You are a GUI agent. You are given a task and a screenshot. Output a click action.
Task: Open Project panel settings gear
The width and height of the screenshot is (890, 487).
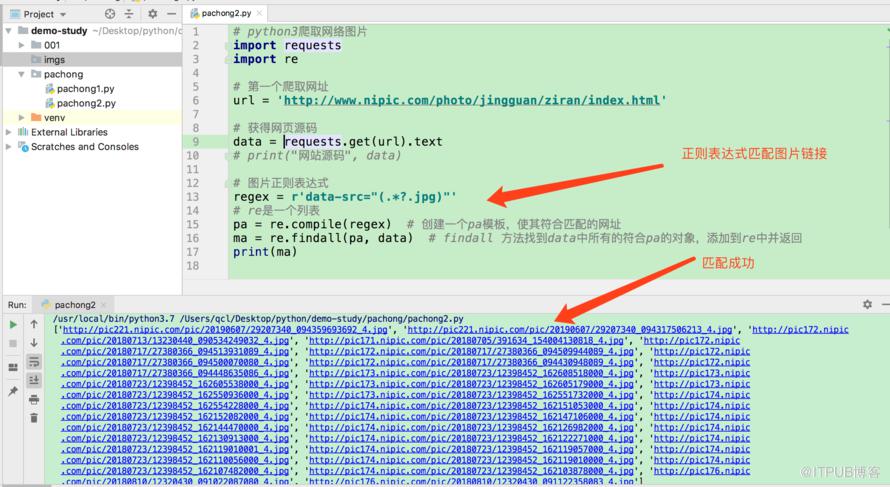[152, 14]
